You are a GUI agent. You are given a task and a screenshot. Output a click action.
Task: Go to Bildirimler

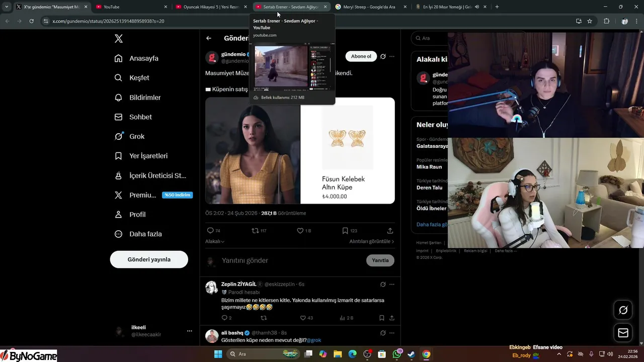click(137, 98)
